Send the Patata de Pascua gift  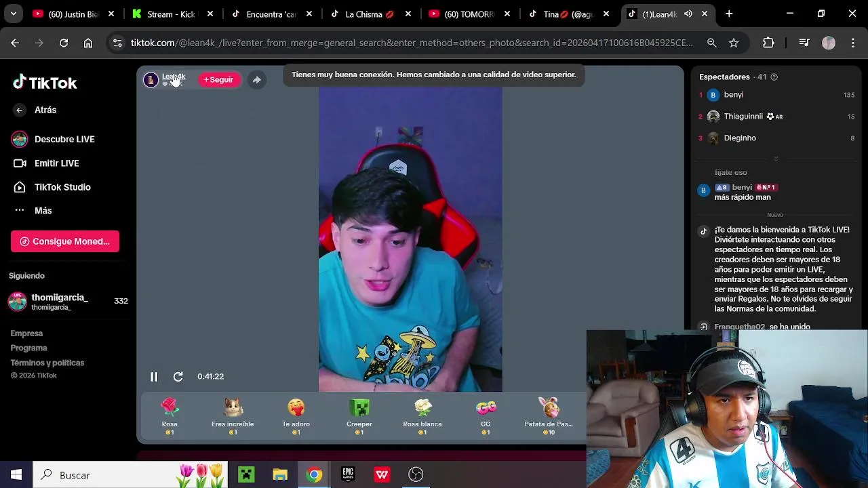pyautogui.click(x=549, y=416)
